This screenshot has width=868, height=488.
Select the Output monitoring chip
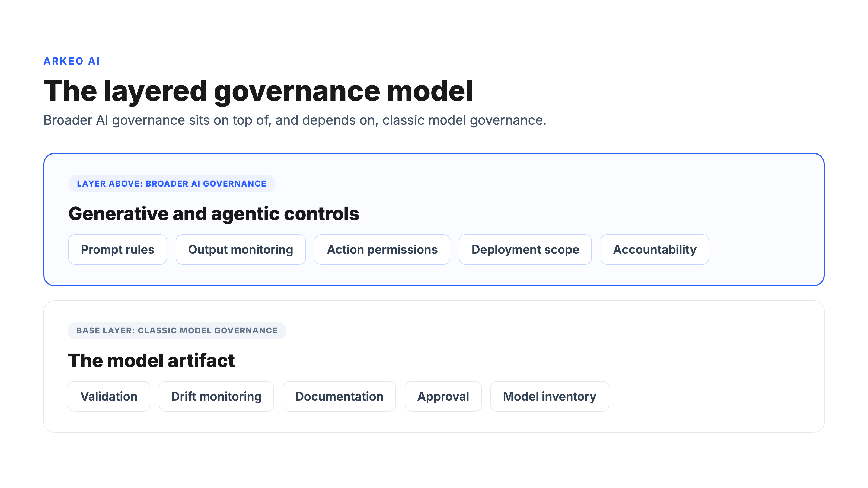tap(241, 249)
